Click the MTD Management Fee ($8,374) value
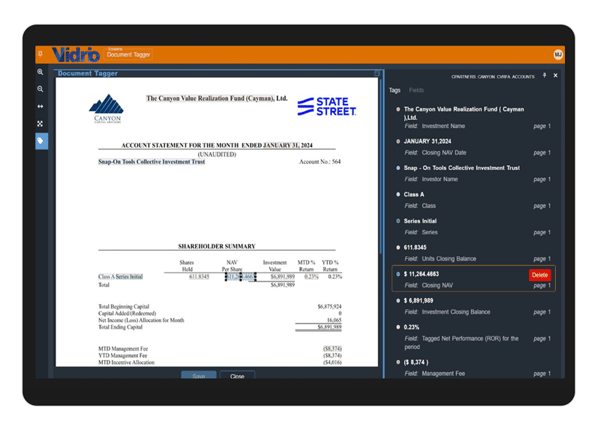 pyautogui.click(x=333, y=349)
